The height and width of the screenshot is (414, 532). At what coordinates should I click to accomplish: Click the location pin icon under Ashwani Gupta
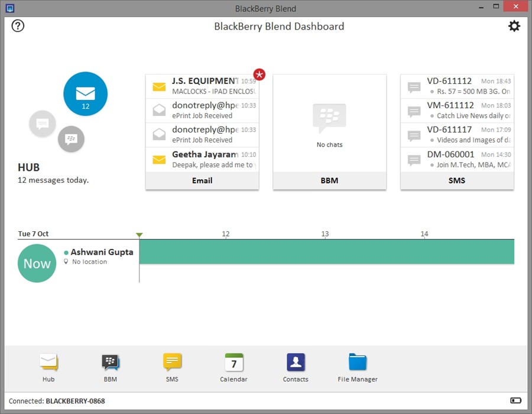tap(66, 261)
